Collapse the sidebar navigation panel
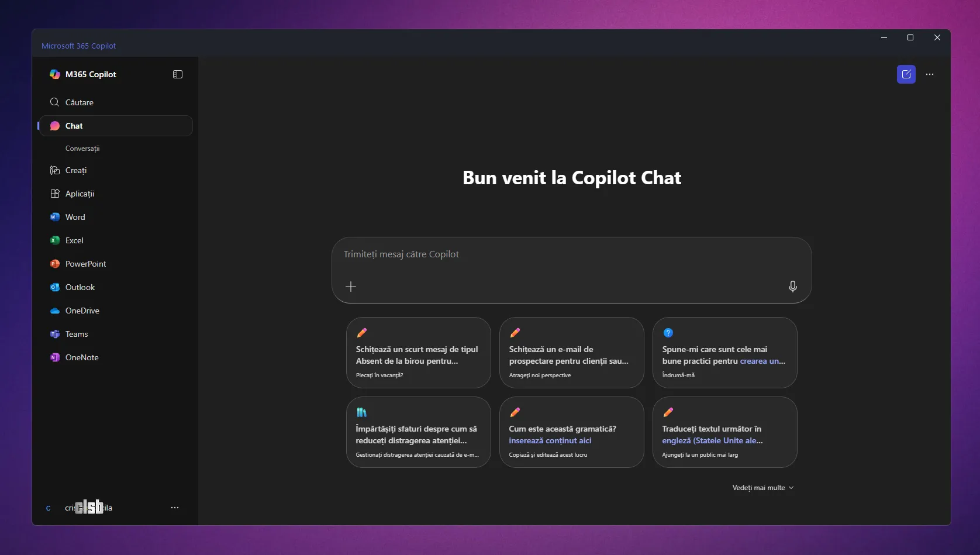980x555 pixels. [178, 74]
